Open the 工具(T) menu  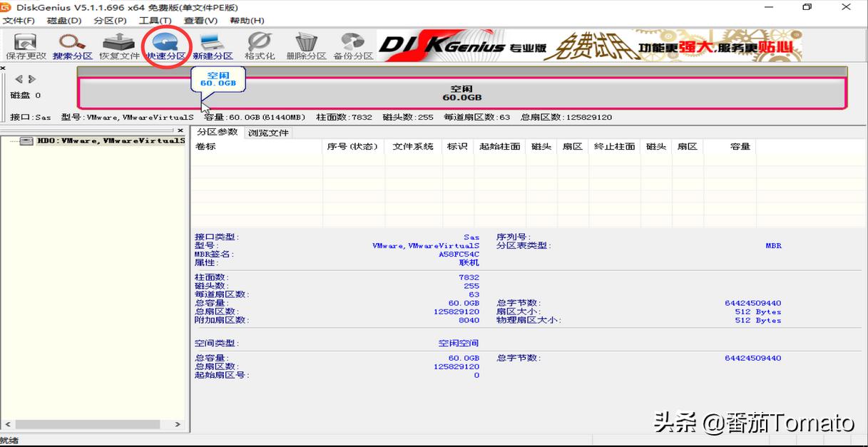pyautogui.click(x=155, y=21)
